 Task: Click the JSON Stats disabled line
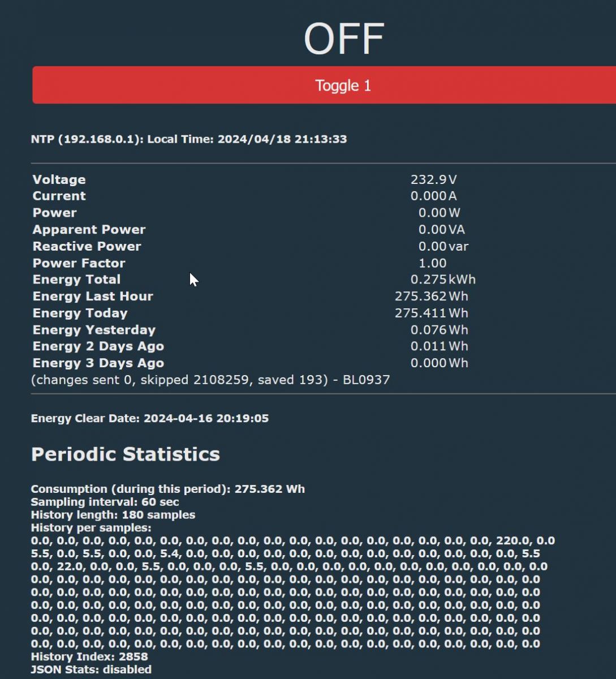pos(91,669)
